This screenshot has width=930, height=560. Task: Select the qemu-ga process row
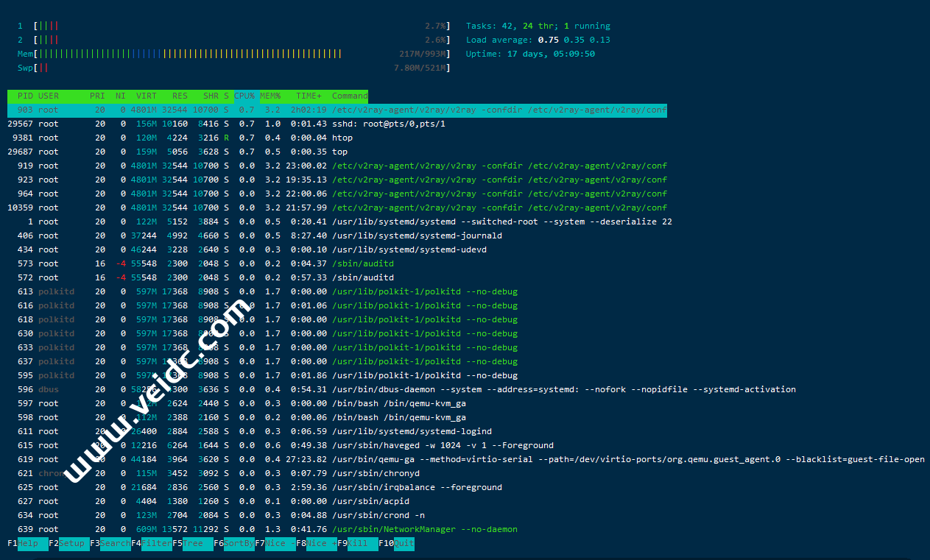pos(466,459)
